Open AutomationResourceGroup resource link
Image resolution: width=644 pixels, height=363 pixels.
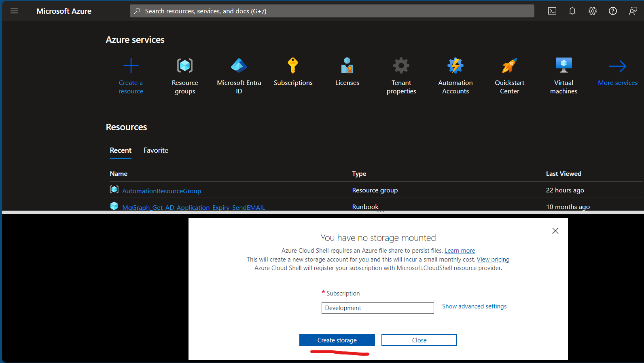click(161, 191)
